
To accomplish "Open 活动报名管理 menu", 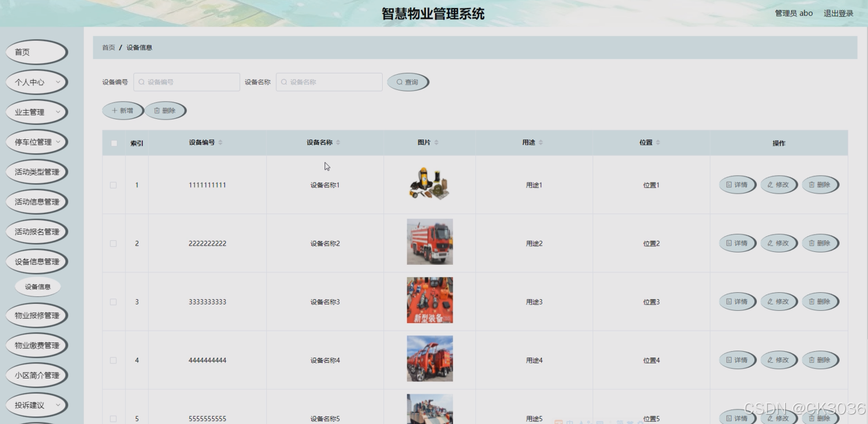I will (x=37, y=232).
